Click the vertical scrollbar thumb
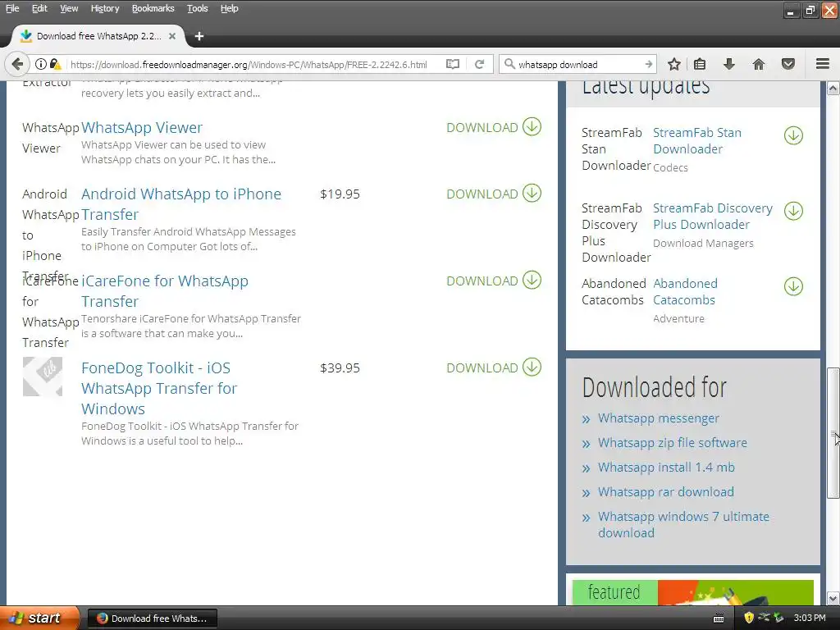 pyautogui.click(x=833, y=433)
